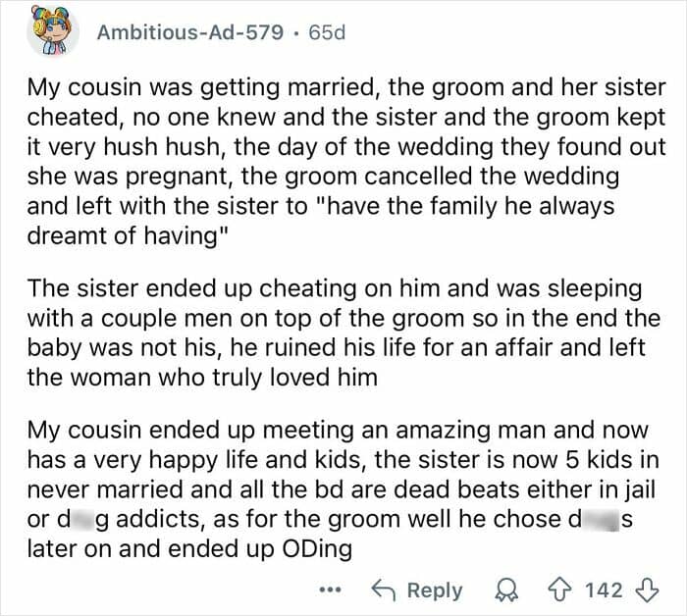Viewport: 687px width, 616px height.
Task: Click the 142 vote score
Action: pos(604,590)
